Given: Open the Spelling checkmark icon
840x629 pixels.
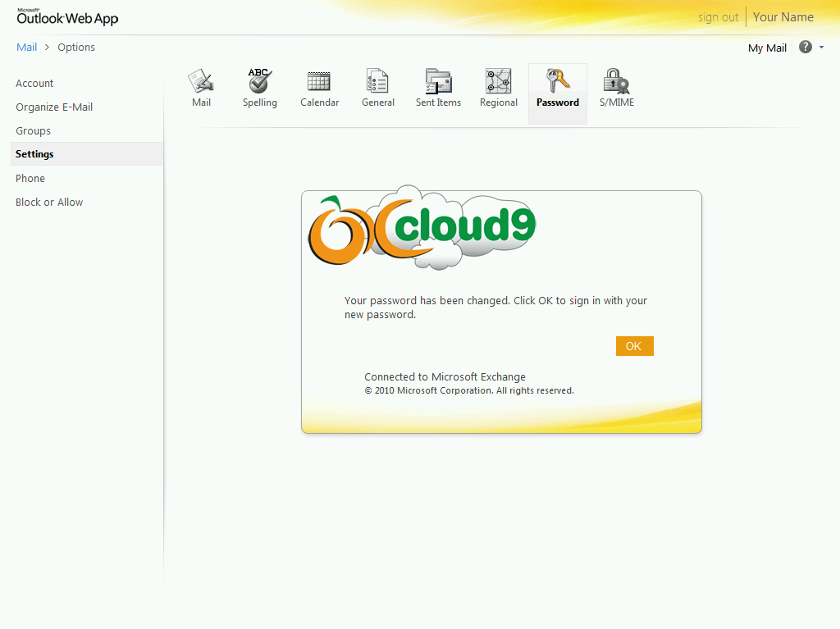Looking at the screenshot, I should [x=260, y=81].
